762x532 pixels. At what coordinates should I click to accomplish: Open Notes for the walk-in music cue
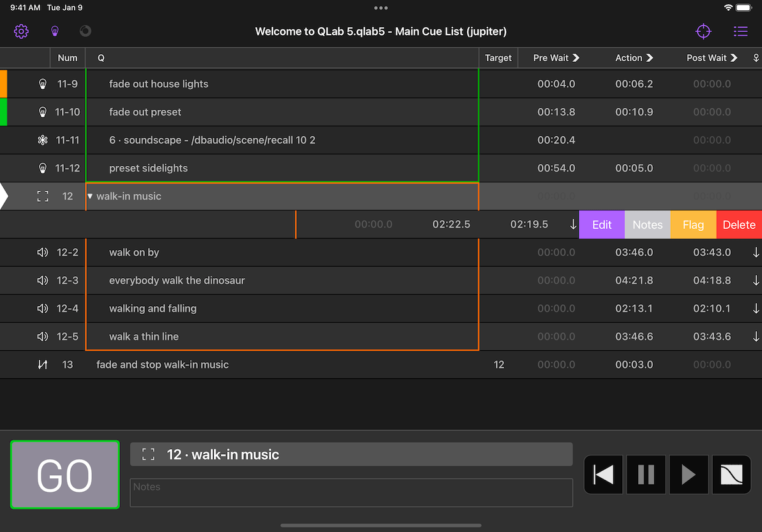(647, 225)
